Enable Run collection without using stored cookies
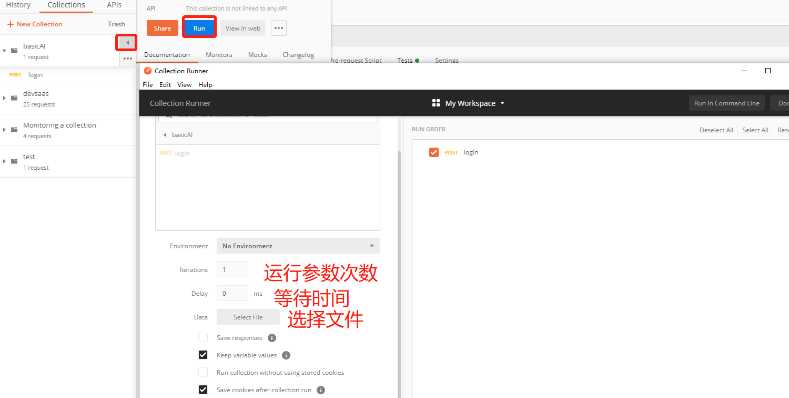The image size is (789, 398). 203,372
